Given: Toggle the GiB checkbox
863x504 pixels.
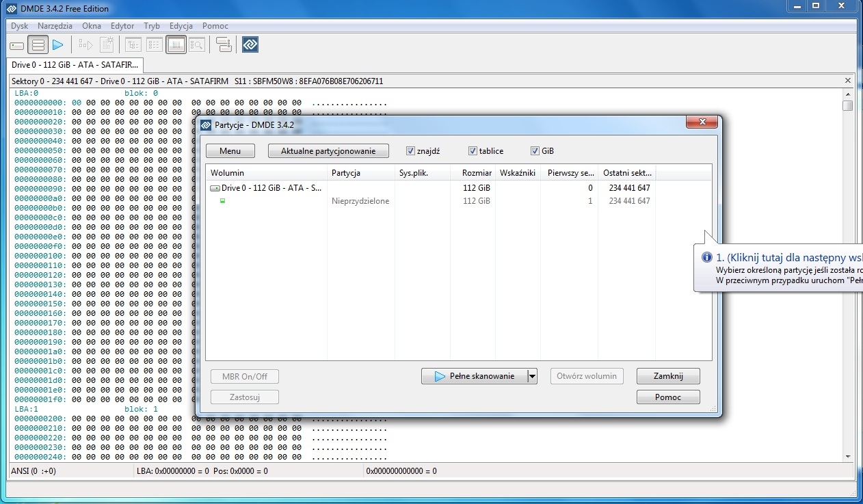Looking at the screenshot, I should tap(535, 150).
